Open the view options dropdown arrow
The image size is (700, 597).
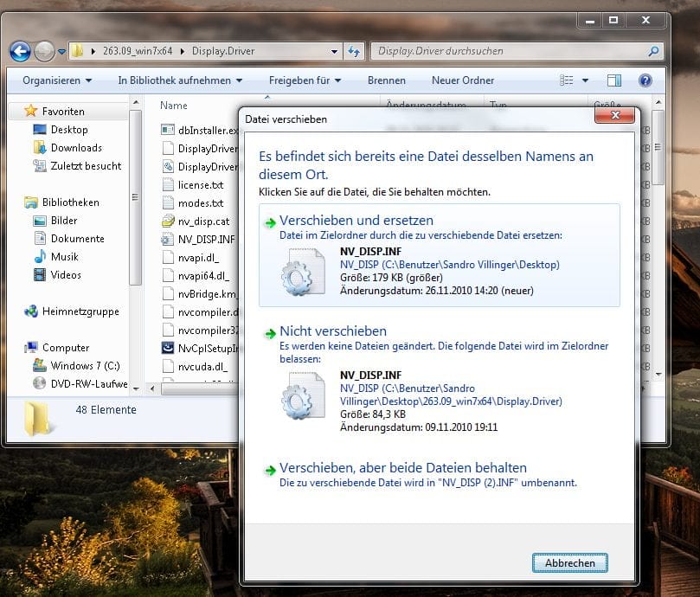coord(586,80)
